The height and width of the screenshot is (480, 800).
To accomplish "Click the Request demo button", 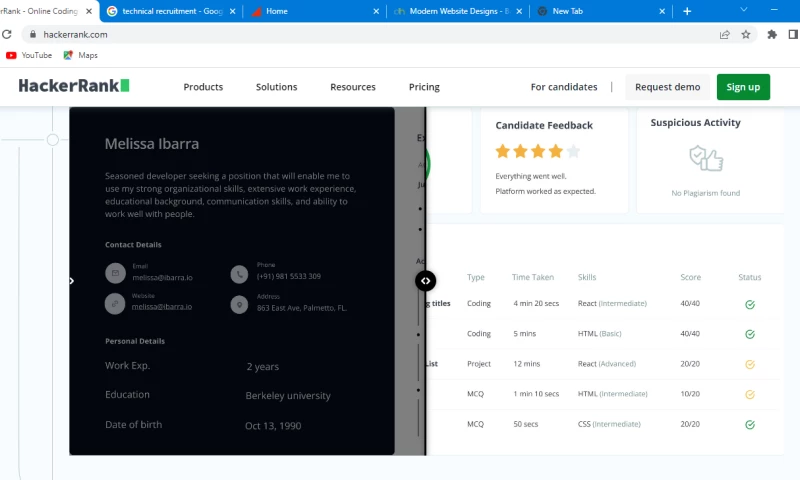I will click(x=667, y=87).
